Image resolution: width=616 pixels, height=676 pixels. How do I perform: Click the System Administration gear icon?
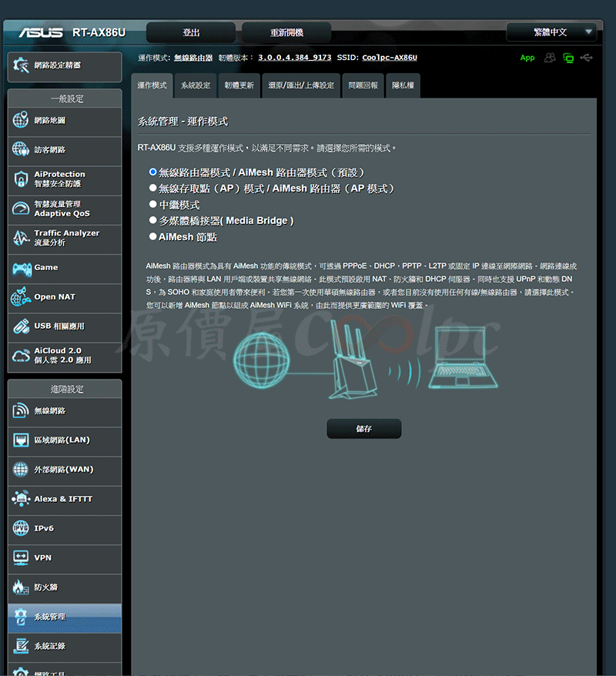click(x=21, y=617)
